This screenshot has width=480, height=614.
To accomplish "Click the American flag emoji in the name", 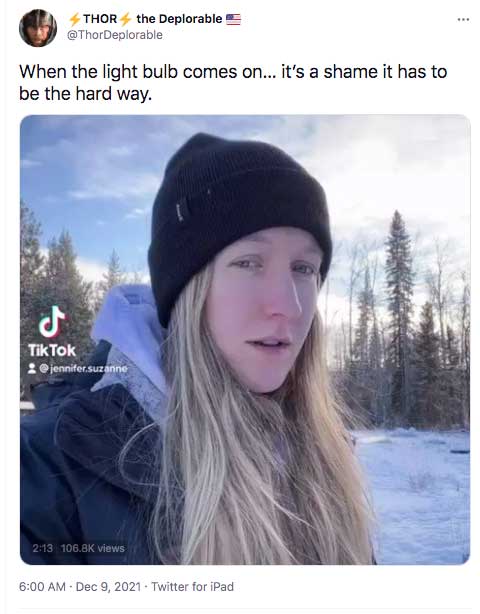I will 233,19.
